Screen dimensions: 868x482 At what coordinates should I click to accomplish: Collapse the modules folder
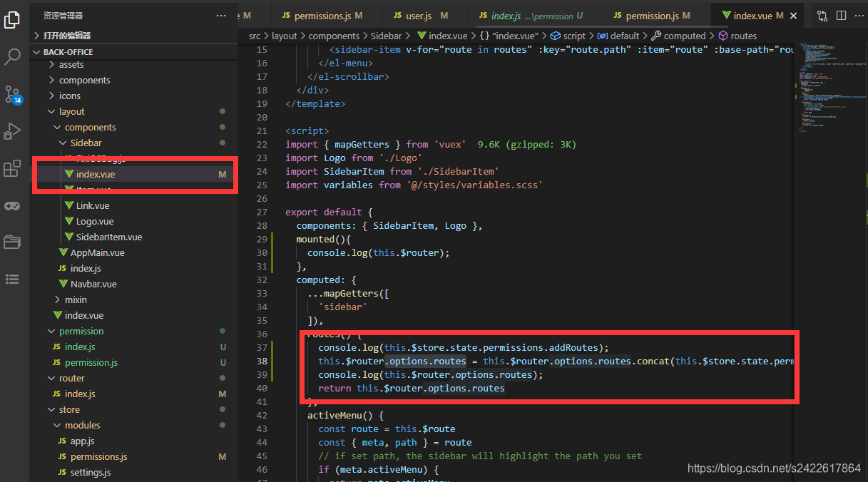click(57, 425)
